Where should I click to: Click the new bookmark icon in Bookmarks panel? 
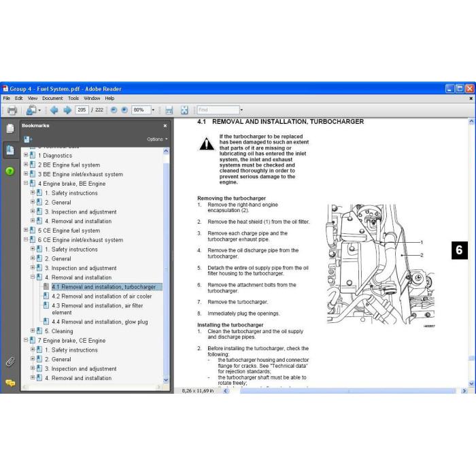pyautogui.click(x=28, y=139)
